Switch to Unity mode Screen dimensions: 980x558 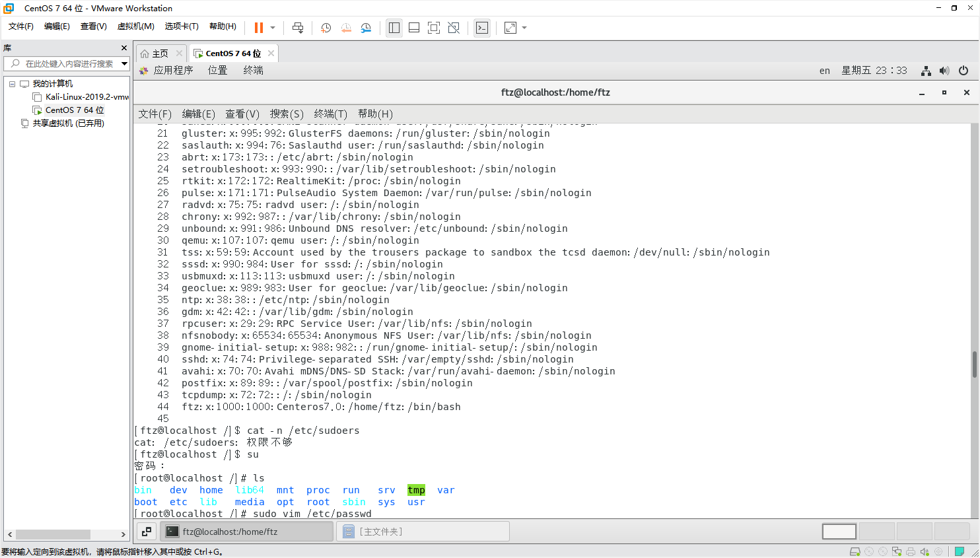coord(454,28)
